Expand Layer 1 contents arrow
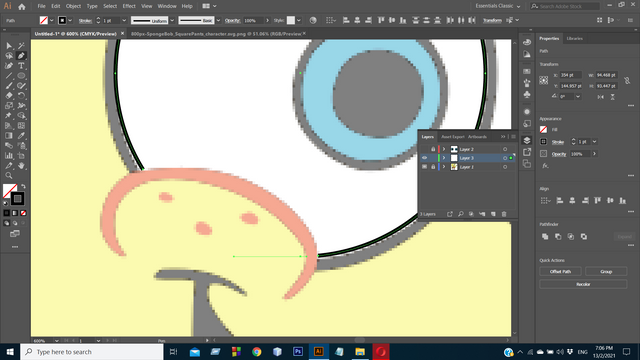 tap(444, 167)
